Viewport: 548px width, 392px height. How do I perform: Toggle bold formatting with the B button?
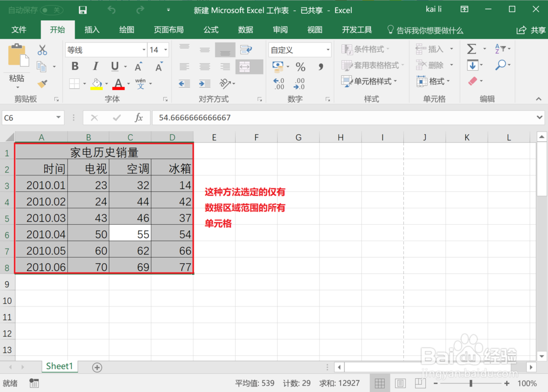click(75, 66)
